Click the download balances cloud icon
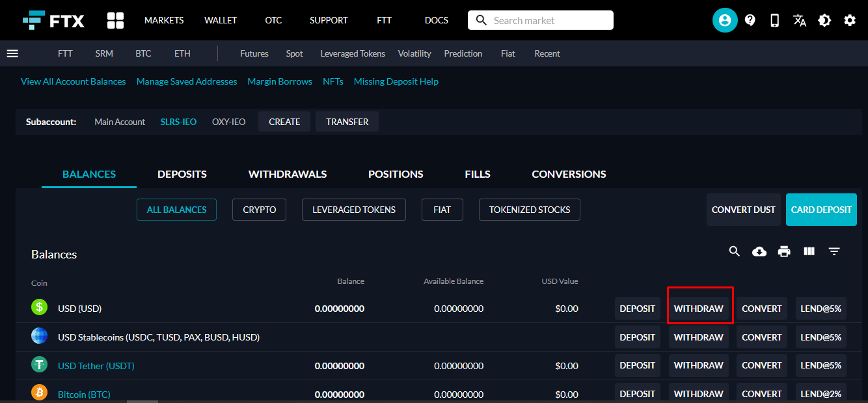The image size is (868, 403). [759, 251]
